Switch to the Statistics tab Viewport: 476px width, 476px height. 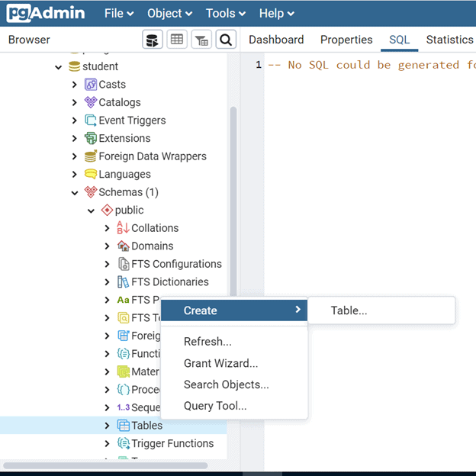point(449,40)
